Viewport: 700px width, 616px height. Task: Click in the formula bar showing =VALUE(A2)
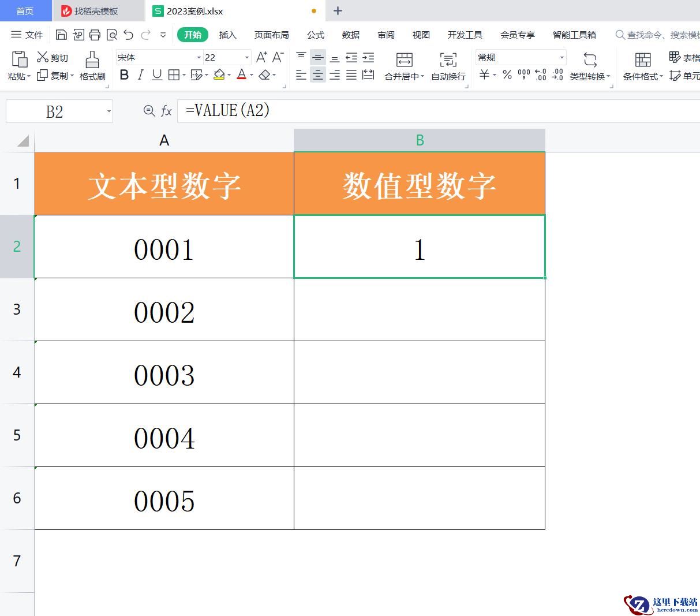(439, 110)
